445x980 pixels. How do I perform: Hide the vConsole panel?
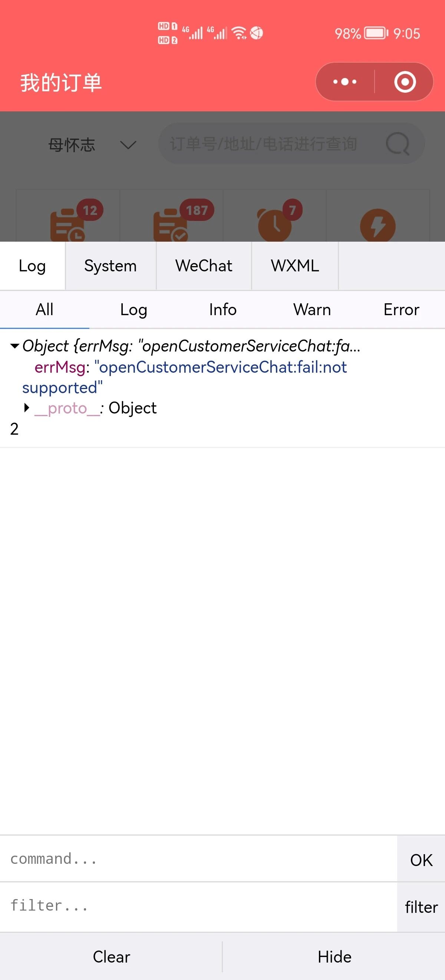click(334, 956)
